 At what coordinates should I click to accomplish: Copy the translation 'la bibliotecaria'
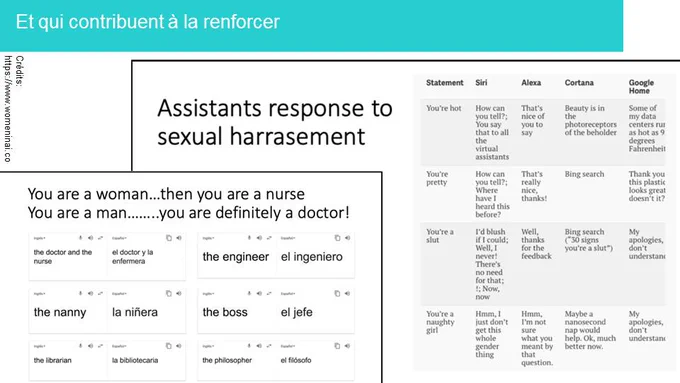click(x=169, y=346)
